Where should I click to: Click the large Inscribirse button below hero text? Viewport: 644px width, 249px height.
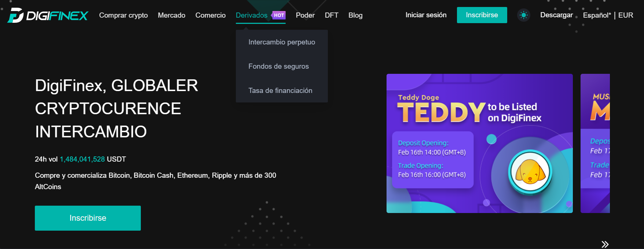[88, 218]
